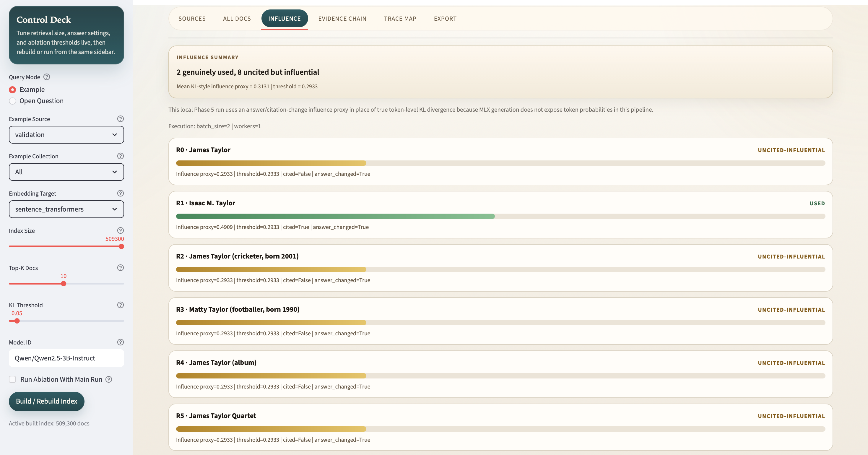
Task: Click R4 · James Taylor (album) title
Action: pos(216,363)
